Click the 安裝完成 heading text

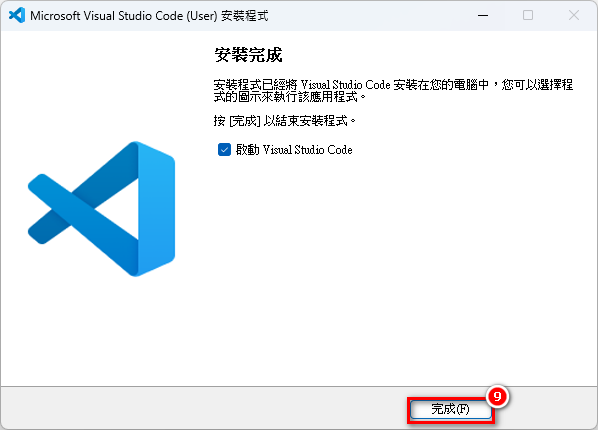(248, 55)
